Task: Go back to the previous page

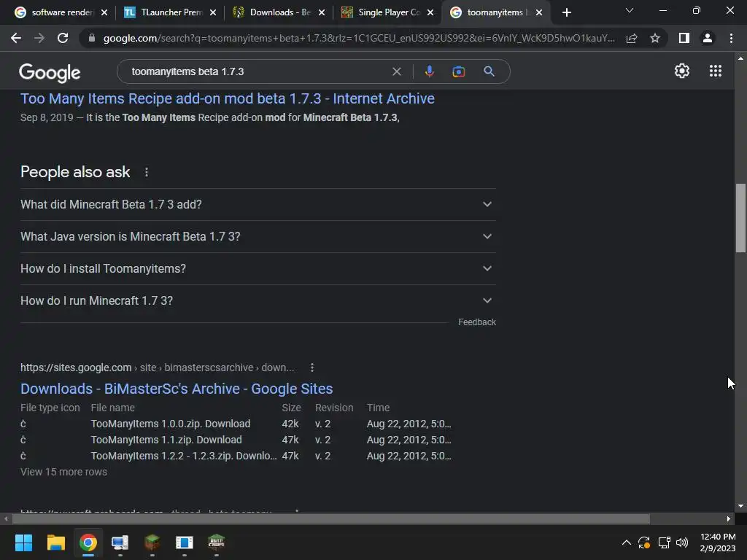Action: (x=16, y=38)
